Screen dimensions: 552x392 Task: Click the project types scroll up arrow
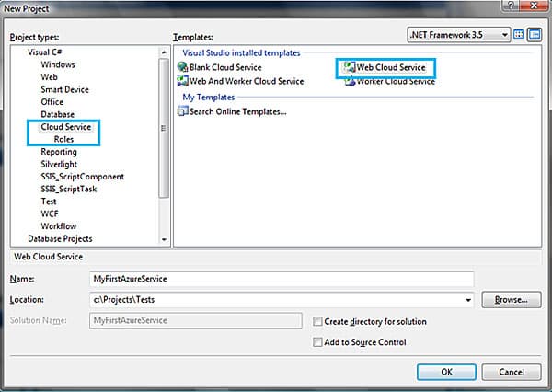pos(164,52)
